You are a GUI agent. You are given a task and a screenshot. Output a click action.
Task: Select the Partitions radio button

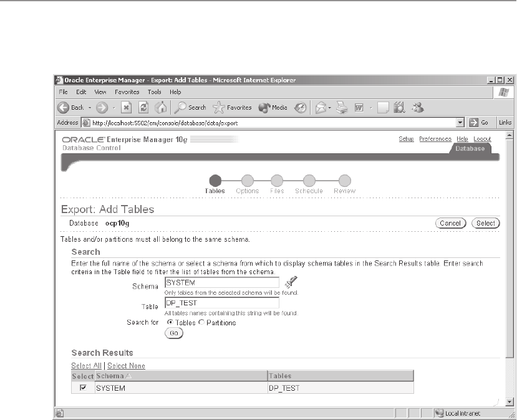click(201, 323)
